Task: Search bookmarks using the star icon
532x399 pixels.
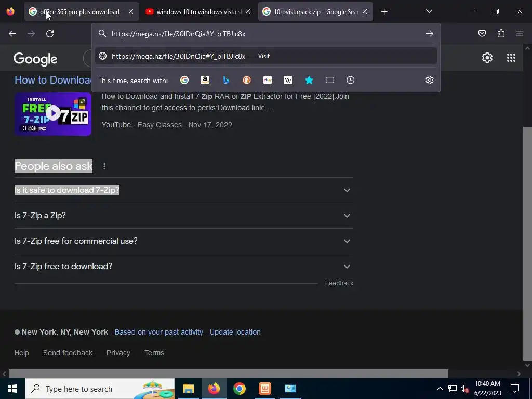Action: [309, 80]
